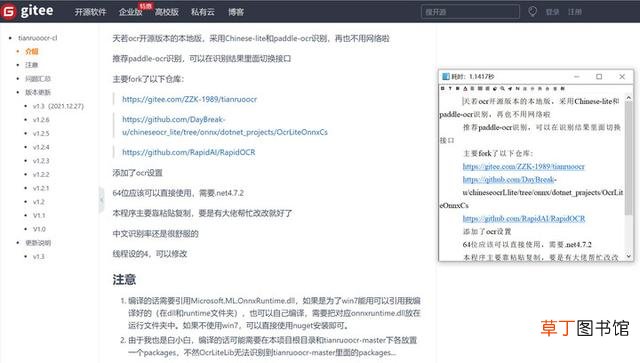Image resolution: width=640 pixels, height=363 pixels.
Task: Go to V1.0 in sidebar
Action: [40, 229]
